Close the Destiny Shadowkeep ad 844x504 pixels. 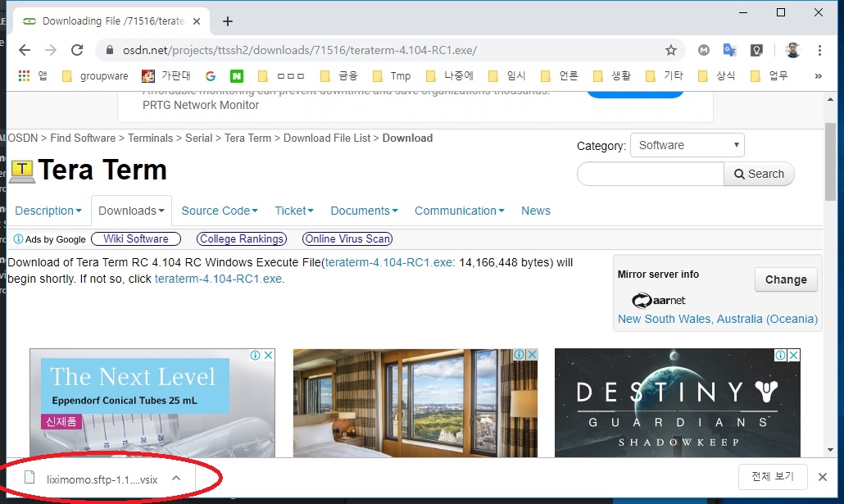pos(793,356)
